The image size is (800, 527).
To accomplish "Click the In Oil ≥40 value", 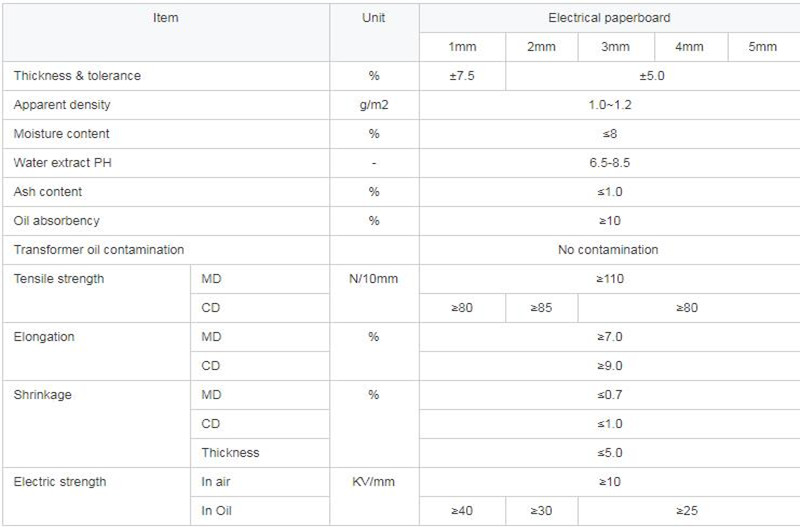I will (462, 511).
